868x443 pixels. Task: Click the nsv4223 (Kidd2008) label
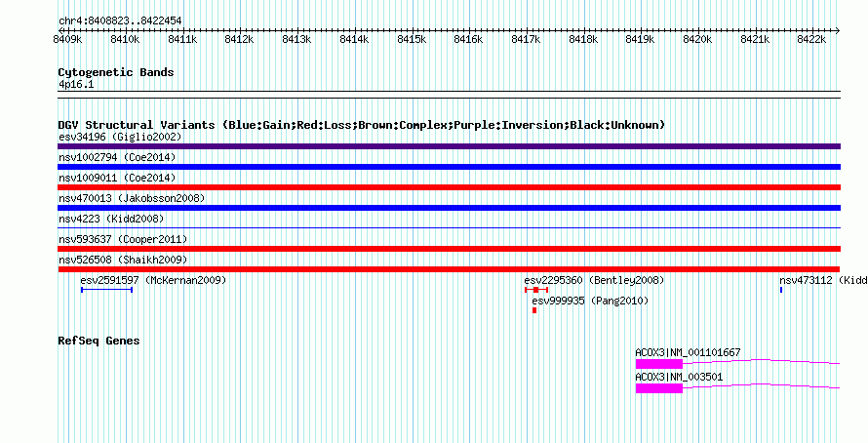[111, 219]
